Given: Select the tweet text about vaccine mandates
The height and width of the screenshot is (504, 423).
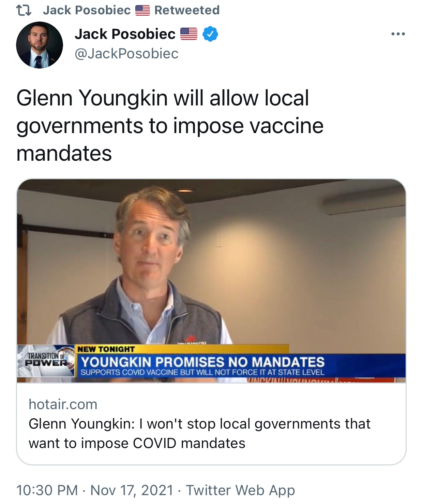Looking at the screenshot, I should [170, 125].
